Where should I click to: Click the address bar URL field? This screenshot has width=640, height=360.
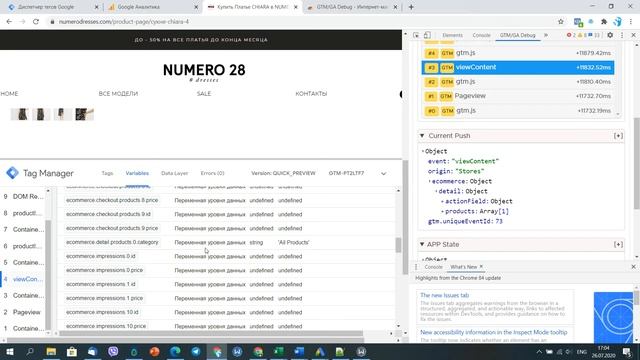[302, 22]
